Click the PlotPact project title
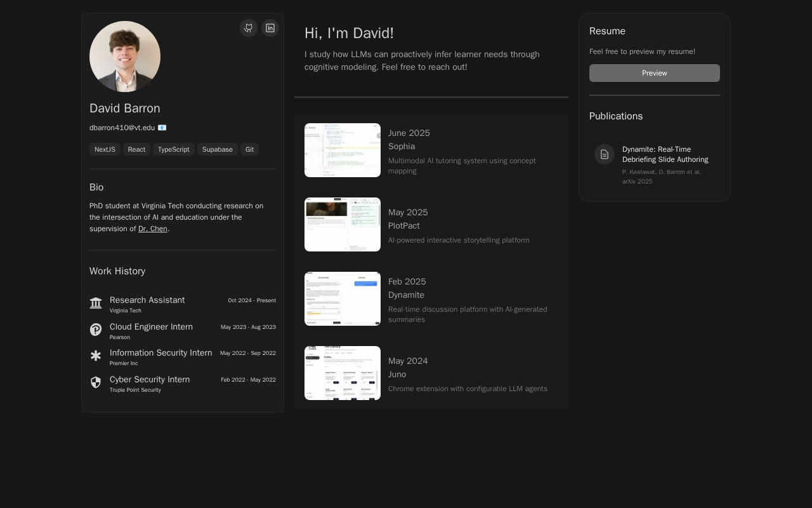 (404, 226)
